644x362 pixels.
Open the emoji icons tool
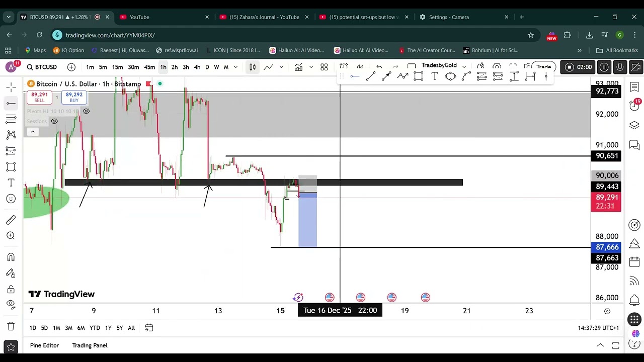click(11, 199)
